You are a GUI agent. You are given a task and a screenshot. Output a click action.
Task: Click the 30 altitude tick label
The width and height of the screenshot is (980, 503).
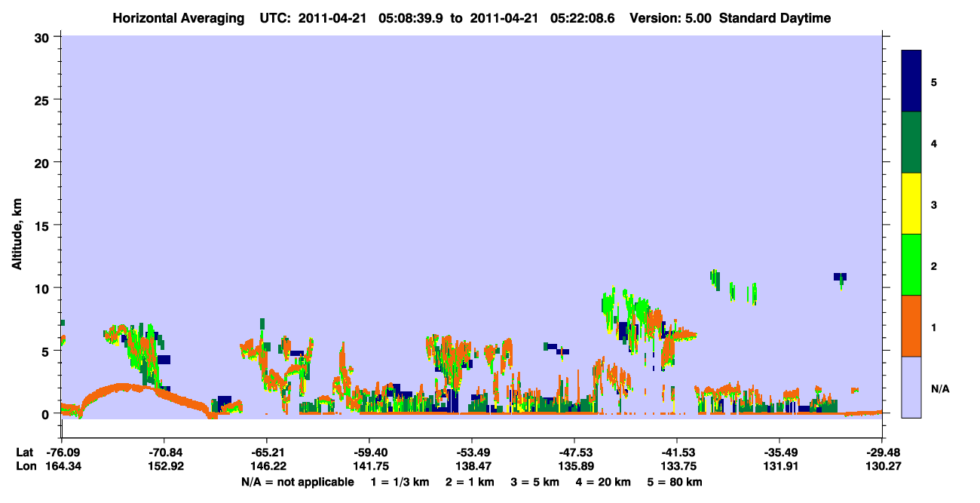pyautogui.click(x=44, y=36)
